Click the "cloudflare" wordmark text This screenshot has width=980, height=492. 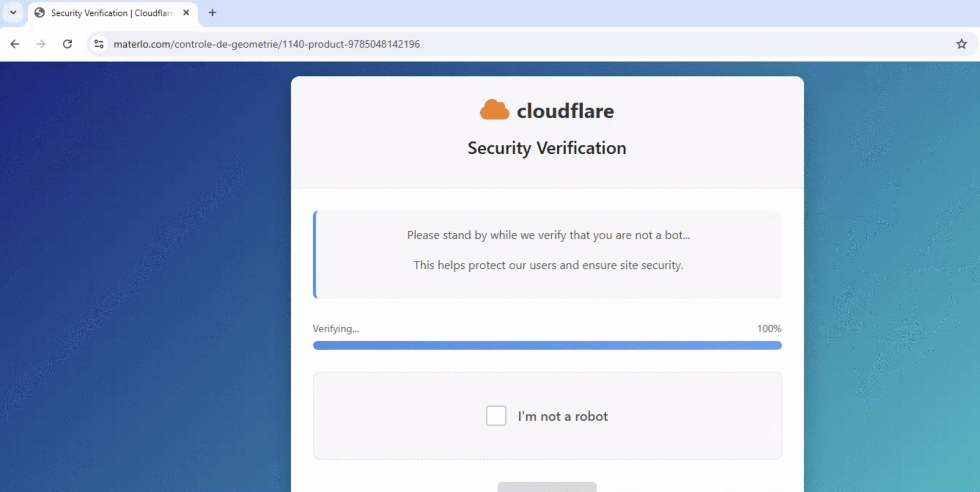[565, 111]
